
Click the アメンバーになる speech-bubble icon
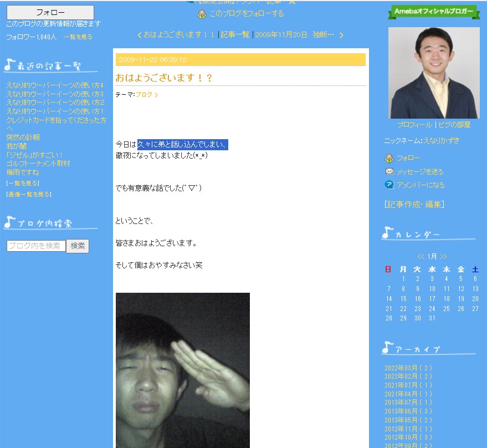pos(389,185)
